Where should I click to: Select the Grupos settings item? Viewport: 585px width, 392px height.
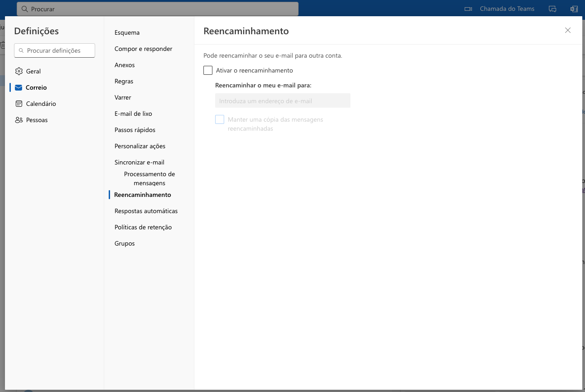pos(124,243)
